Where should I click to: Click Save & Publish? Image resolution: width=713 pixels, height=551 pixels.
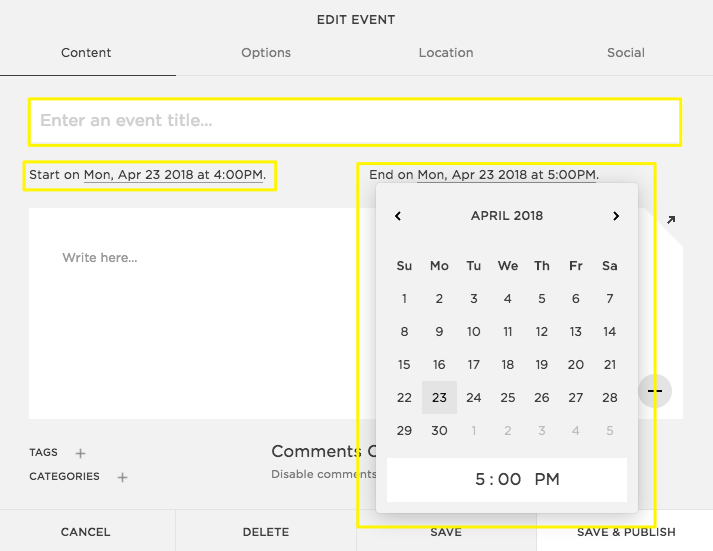(x=626, y=532)
